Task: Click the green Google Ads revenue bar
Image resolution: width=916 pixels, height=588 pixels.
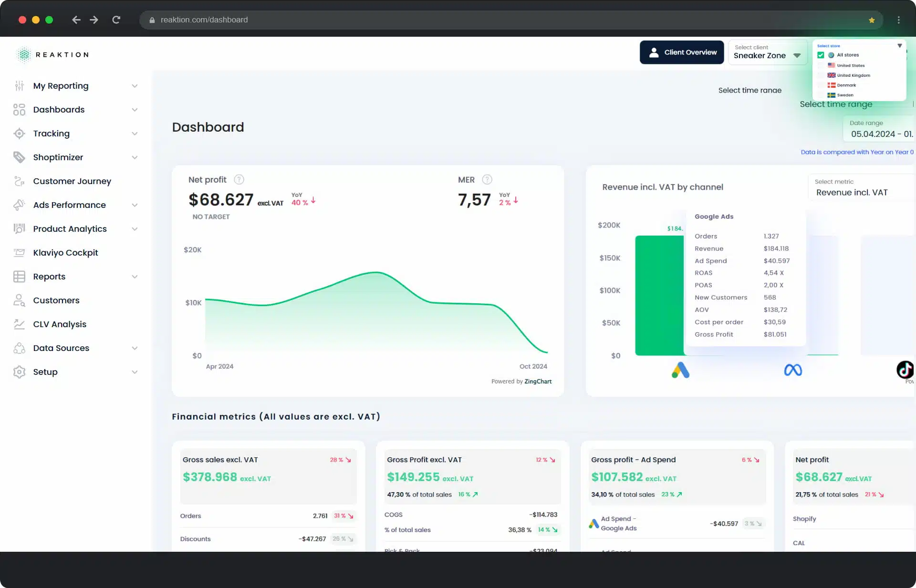Action: point(659,296)
